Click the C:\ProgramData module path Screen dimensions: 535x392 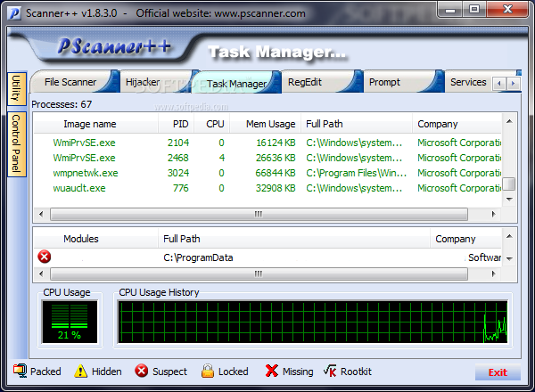[198, 257]
